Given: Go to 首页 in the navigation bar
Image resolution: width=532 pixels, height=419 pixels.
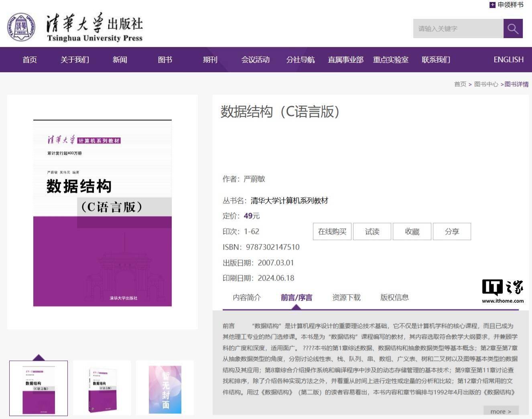Looking at the screenshot, I should click(30, 59).
